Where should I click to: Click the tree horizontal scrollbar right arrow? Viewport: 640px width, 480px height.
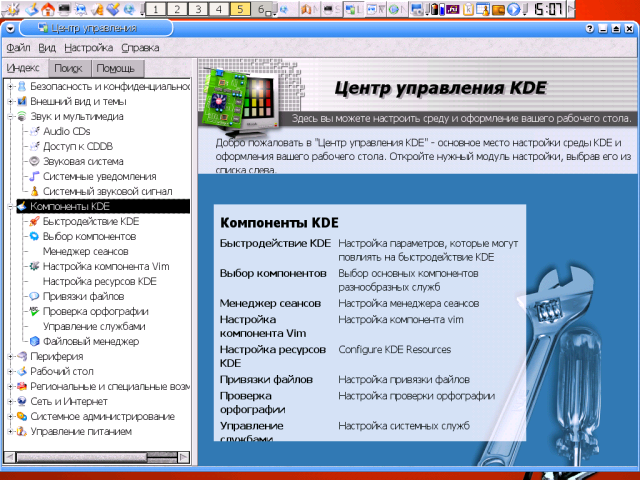184,457
